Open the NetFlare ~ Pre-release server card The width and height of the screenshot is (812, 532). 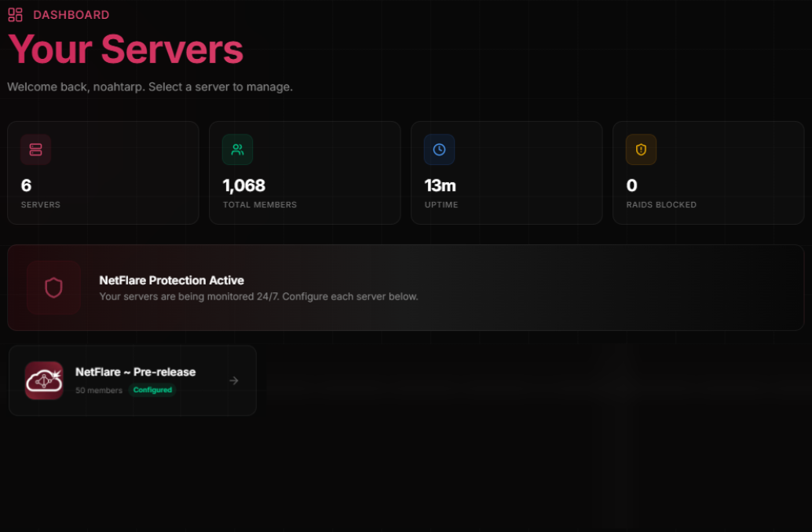132,380
